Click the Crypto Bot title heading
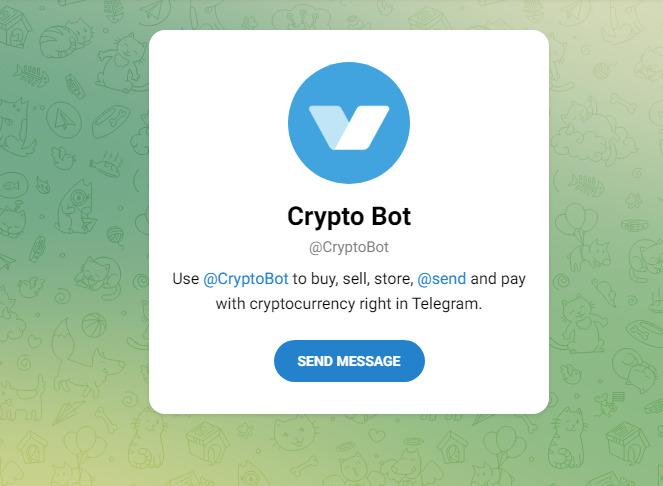The height and width of the screenshot is (486, 663). pos(349,217)
